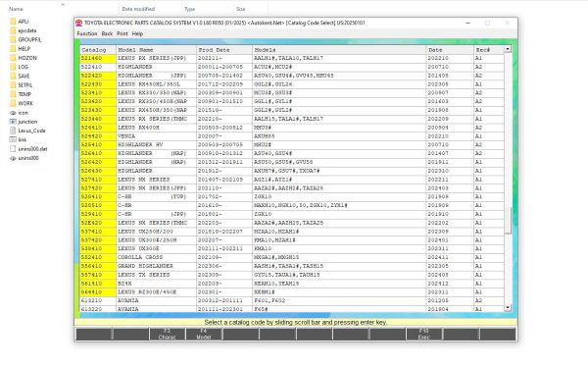Screen dimensions: 588x366
Task: Sort Explorer by the Size column header
Action: (241, 9)
